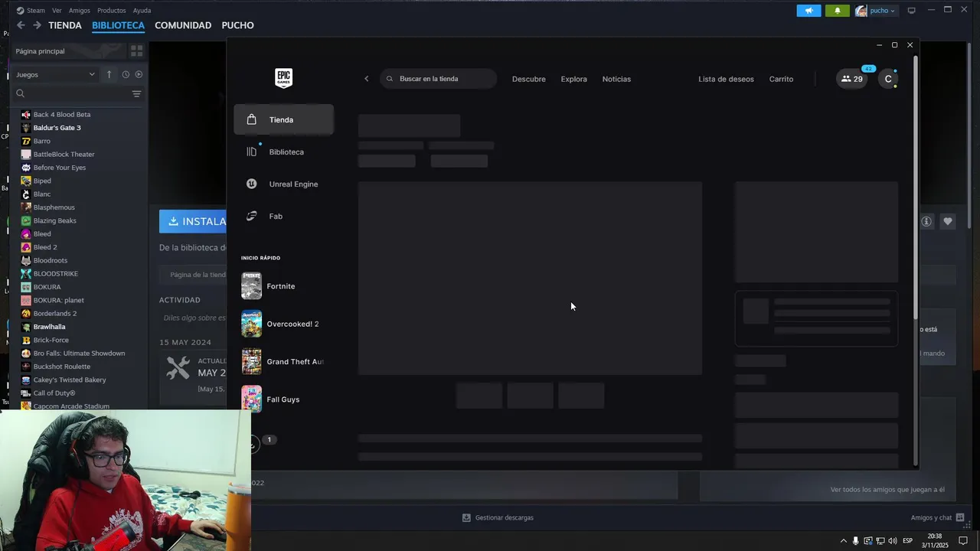Screen dimensions: 980x551
Task: Open the pucho account dropdown
Action: coord(875,11)
